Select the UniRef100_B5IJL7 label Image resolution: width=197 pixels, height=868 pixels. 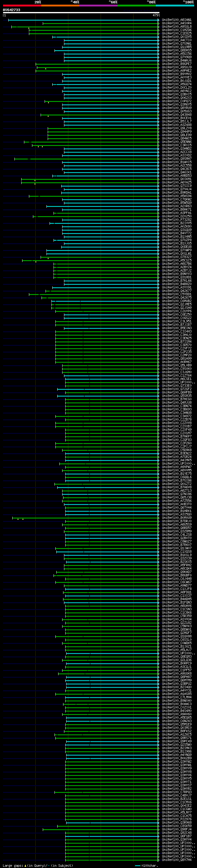point(176,121)
